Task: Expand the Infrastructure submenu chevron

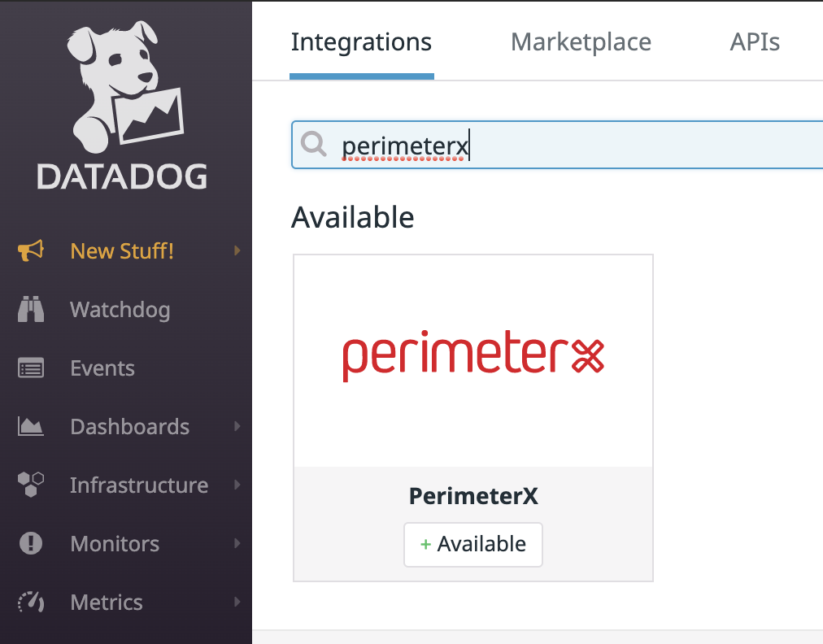Action: click(237, 485)
